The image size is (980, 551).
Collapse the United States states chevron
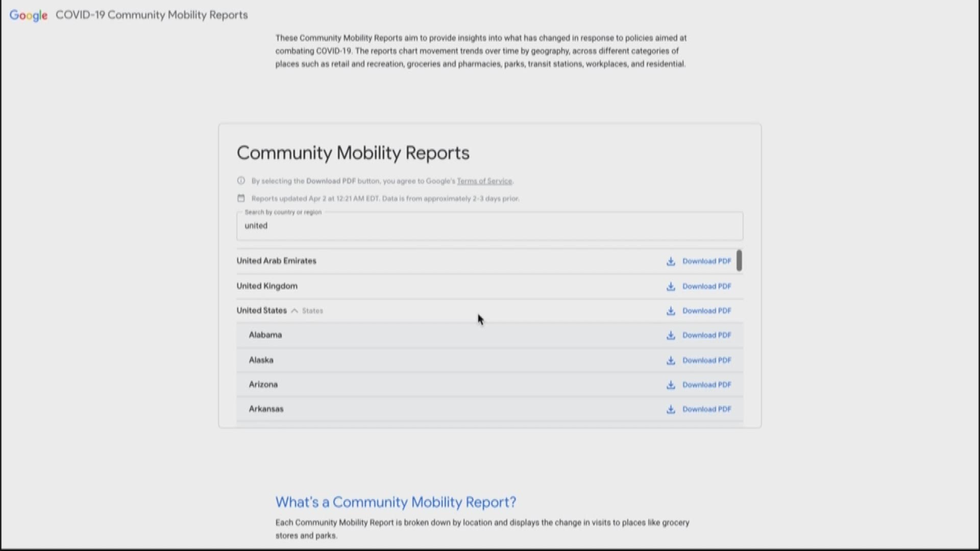click(295, 311)
